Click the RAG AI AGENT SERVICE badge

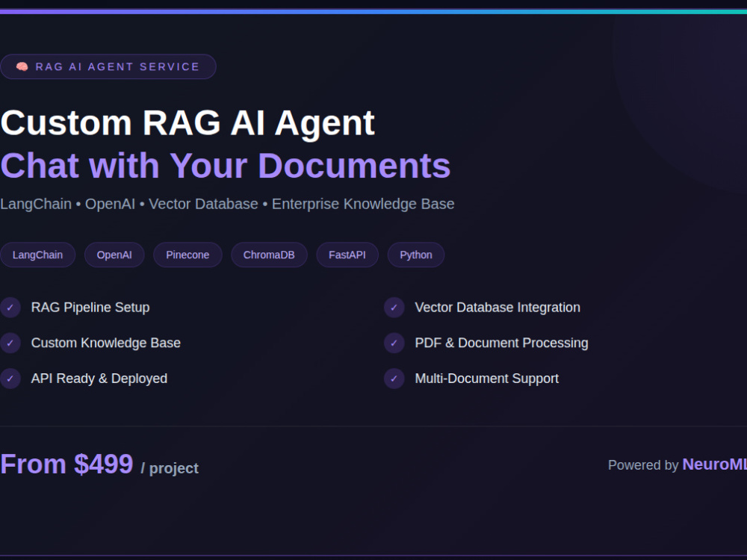coord(108,66)
